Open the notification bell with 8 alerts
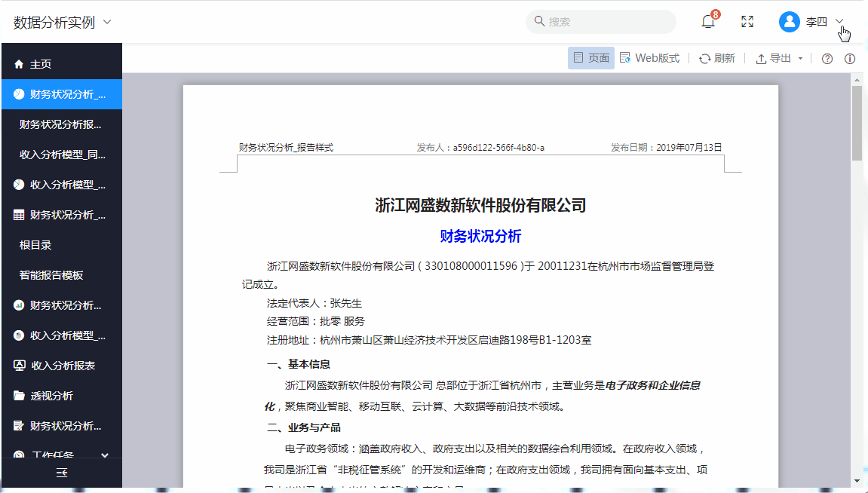 point(708,22)
